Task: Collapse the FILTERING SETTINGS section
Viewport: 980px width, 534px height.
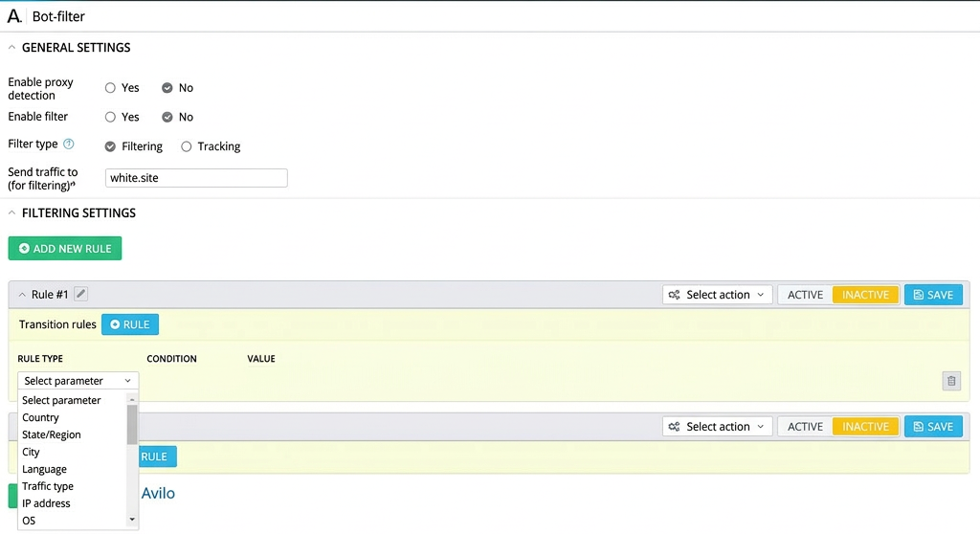Action: coord(11,213)
